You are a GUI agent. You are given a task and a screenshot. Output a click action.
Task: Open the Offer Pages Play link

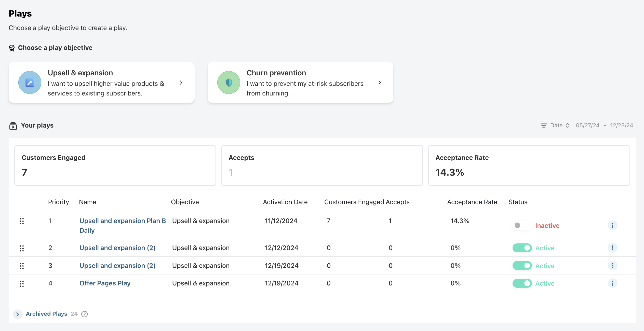coord(105,283)
